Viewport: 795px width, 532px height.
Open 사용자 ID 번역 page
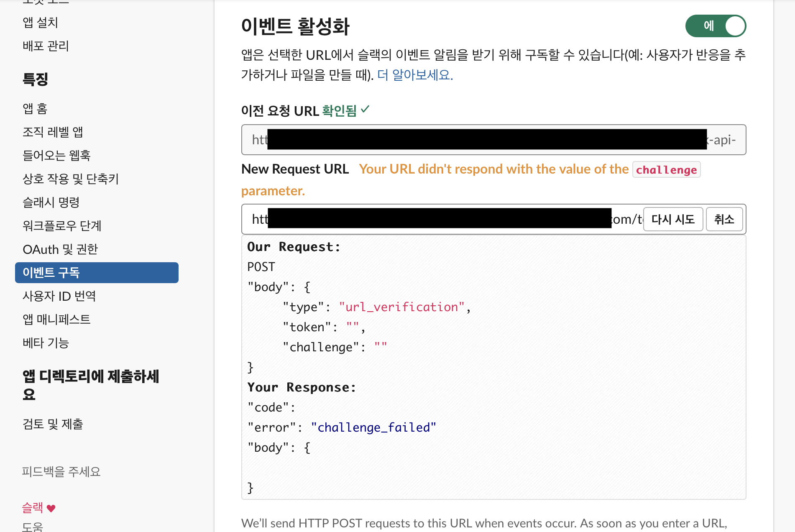[59, 296]
